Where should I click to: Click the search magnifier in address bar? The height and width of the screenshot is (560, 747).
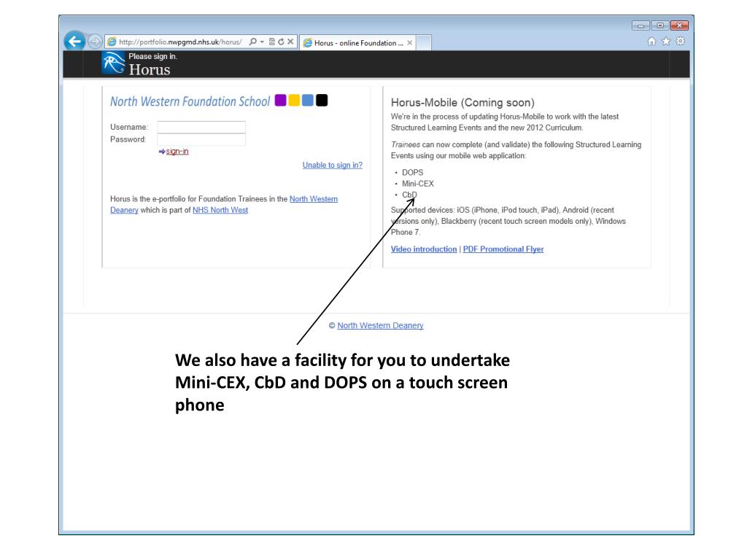(x=253, y=42)
